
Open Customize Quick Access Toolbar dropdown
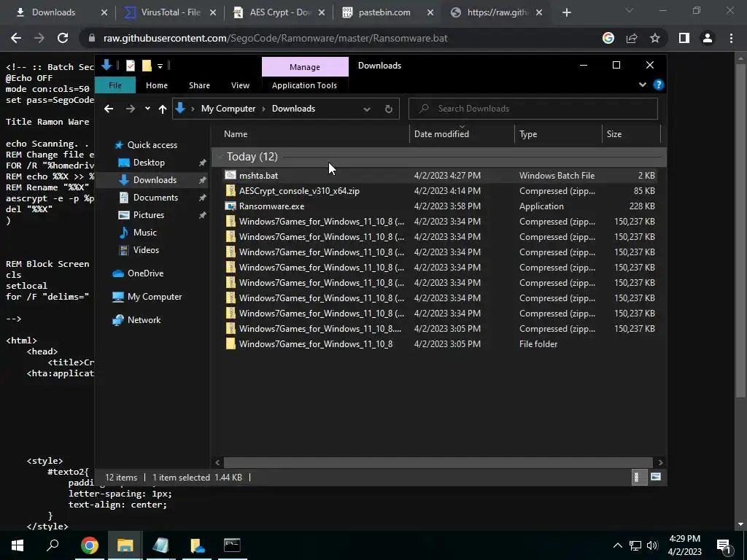pyautogui.click(x=160, y=66)
